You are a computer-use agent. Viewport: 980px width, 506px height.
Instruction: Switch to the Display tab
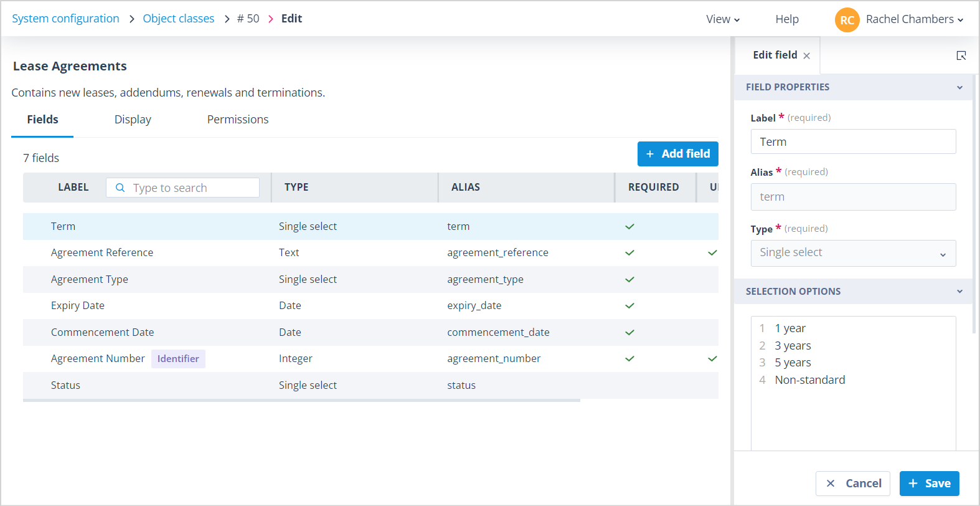point(133,120)
